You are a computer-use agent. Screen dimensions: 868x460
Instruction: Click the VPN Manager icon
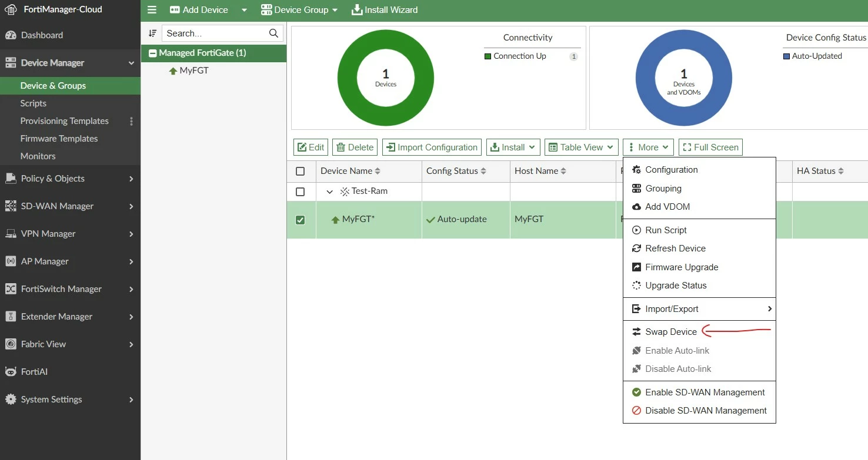point(11,234)
